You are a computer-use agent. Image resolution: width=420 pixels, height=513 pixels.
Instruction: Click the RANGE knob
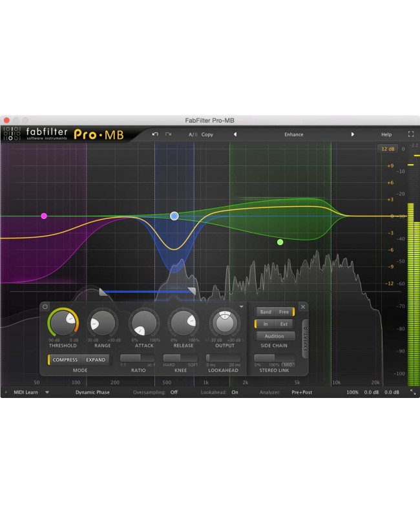tap(102, 323)
